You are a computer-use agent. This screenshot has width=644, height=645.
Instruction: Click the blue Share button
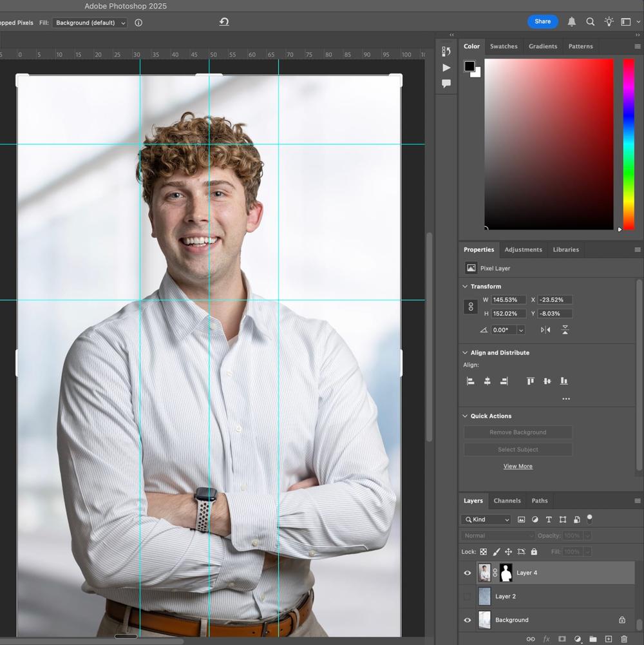click(542, 21)
